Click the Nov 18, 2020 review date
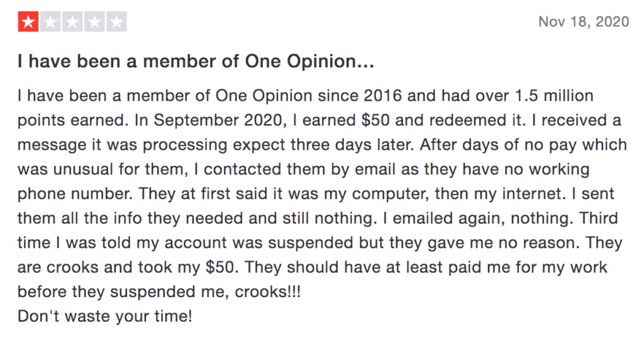The image size is (644, 338). (x=584, y=22)
